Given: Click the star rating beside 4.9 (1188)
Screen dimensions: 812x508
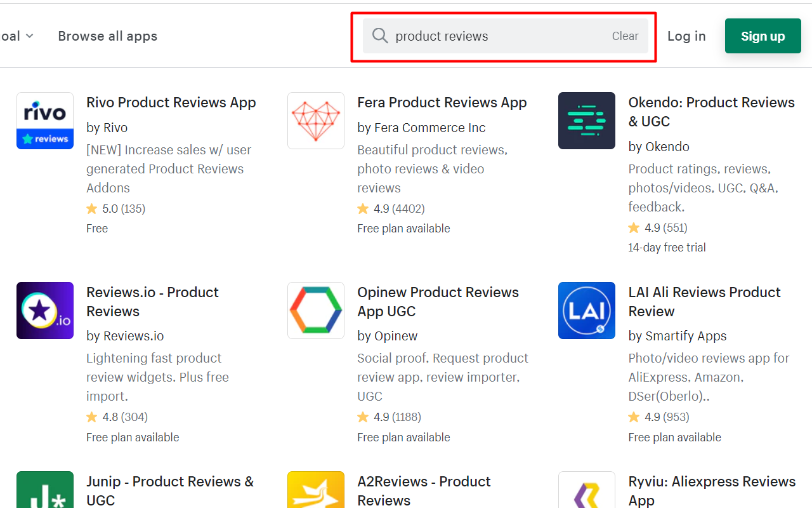Looking at the screenshot, I should click(363, 417).
